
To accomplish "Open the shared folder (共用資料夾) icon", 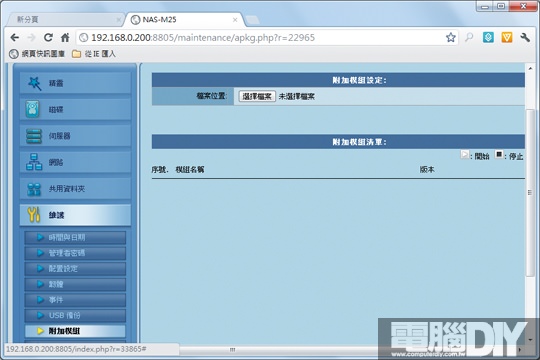I will 34,189.
